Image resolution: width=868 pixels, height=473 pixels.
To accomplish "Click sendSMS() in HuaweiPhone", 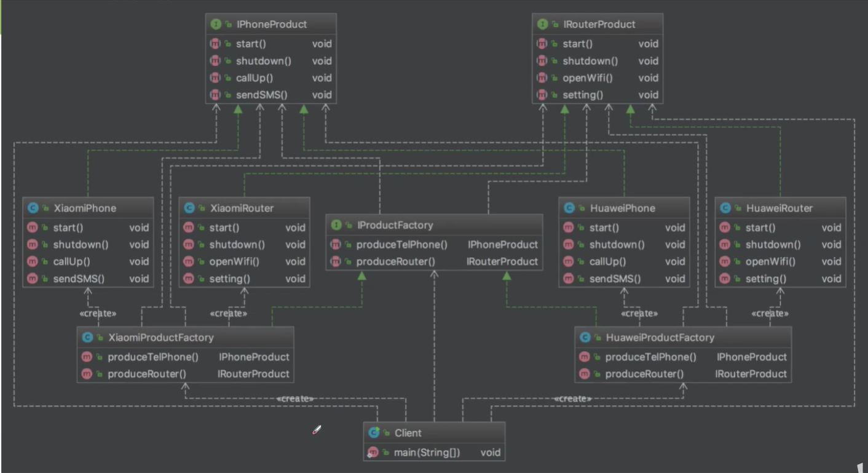I will [x=615, y=279].
